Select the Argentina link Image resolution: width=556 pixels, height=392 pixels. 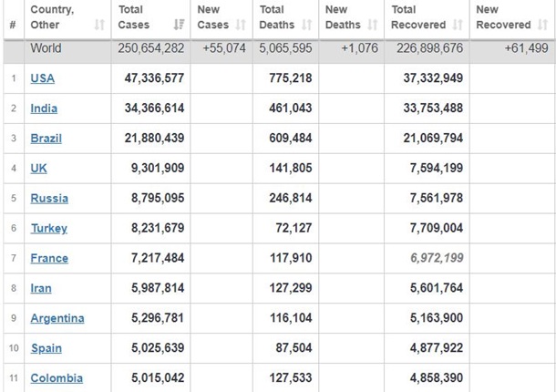pyautogui.click(x=57, y=319)
